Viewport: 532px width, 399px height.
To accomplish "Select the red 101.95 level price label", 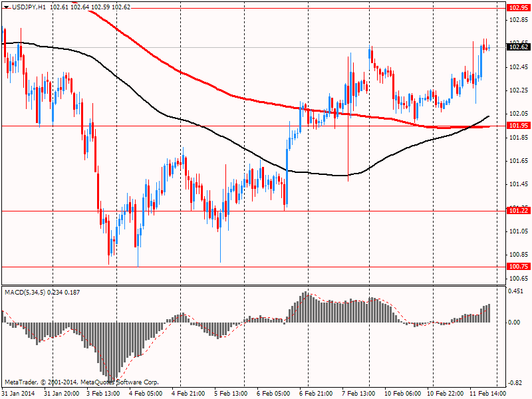I will [x=519, y=126].
